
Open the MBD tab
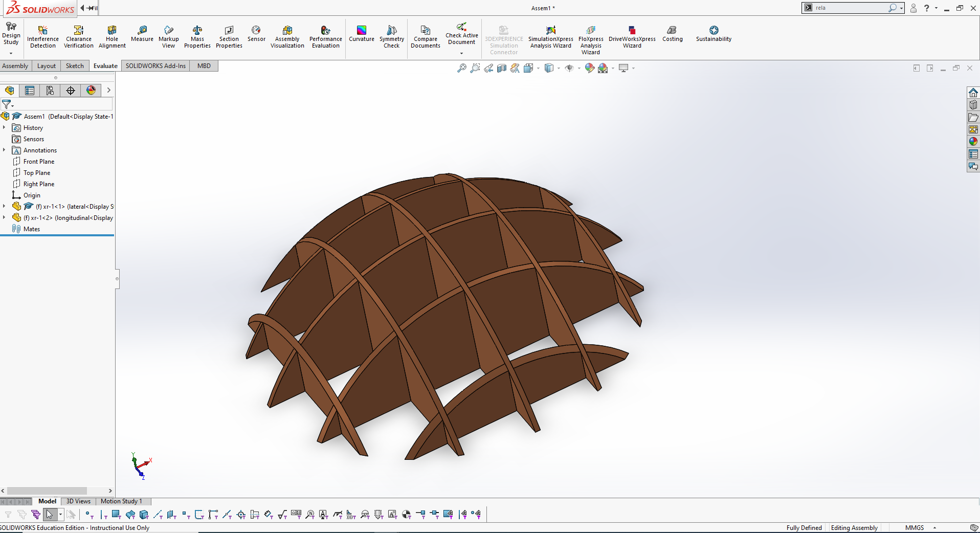pos(204,66)
